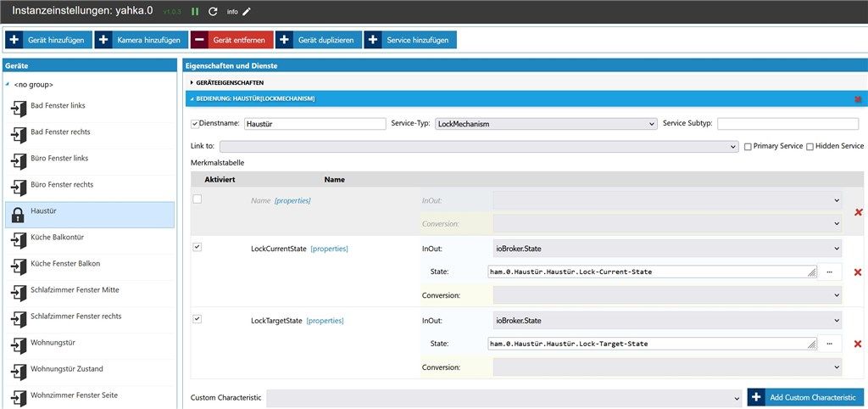Edit instance with pencil icon
The width and height of the screenshot is (868, 409).
pos(247,11)
